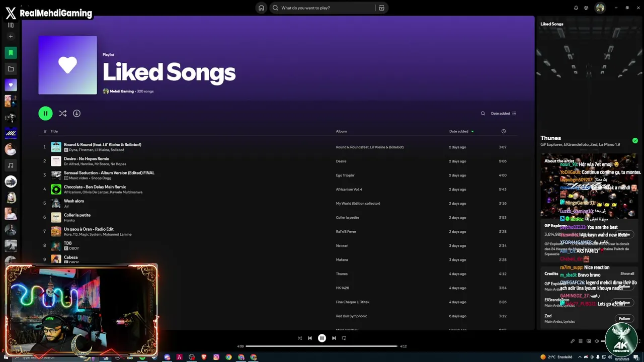Click the 'Show all' credits link
This screenshot has width=644, height=362.
(627, 274)
